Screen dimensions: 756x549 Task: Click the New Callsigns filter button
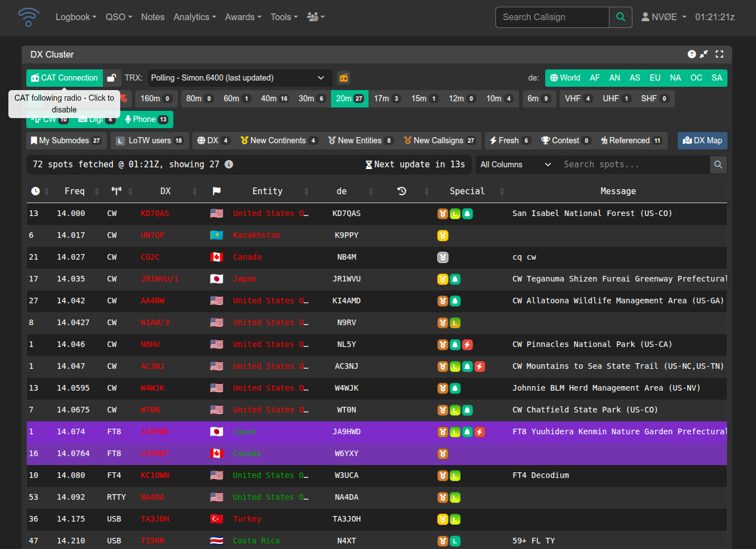pyautogui.click(x=440, y=140)
